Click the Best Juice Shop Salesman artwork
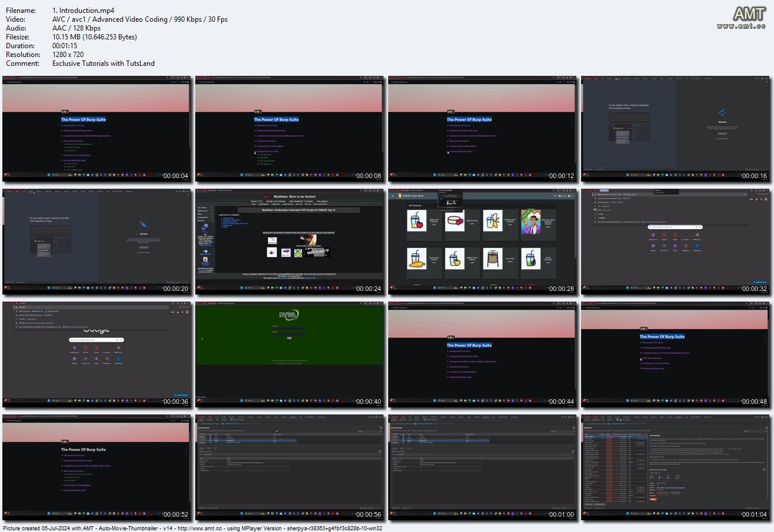774x532 pixels. pos(531,222)
